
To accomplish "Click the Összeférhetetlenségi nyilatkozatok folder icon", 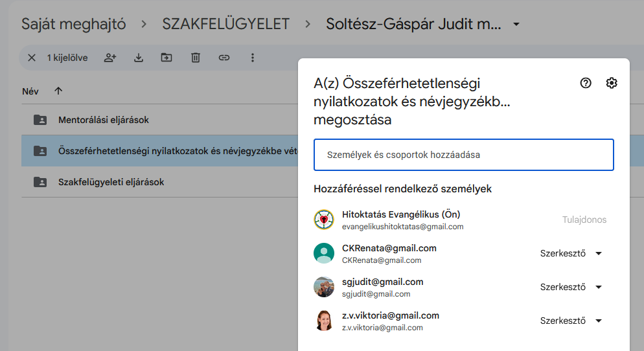I will [40, 151].
